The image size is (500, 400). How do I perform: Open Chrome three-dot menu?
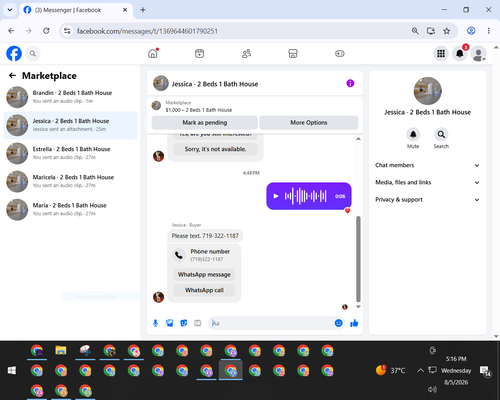tap(489, 31)
